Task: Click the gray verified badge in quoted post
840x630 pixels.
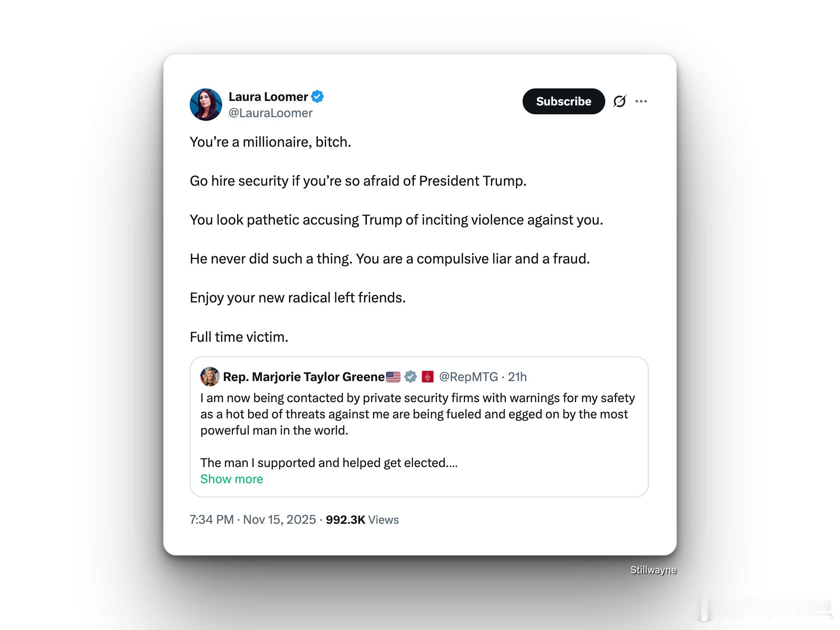Action: point(411,377)
